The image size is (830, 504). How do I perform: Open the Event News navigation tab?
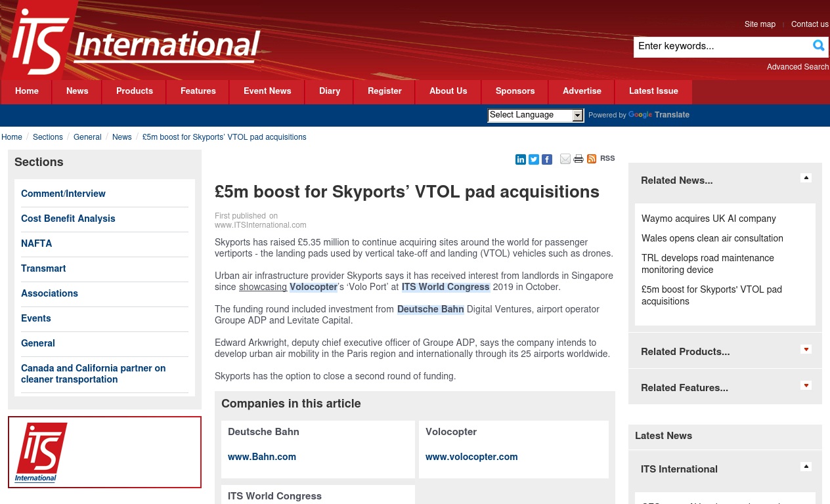pyautogui.click(x=267, y=91)
